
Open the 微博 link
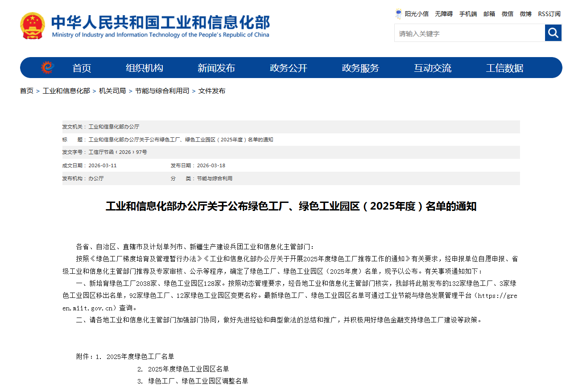click(525, 14)
